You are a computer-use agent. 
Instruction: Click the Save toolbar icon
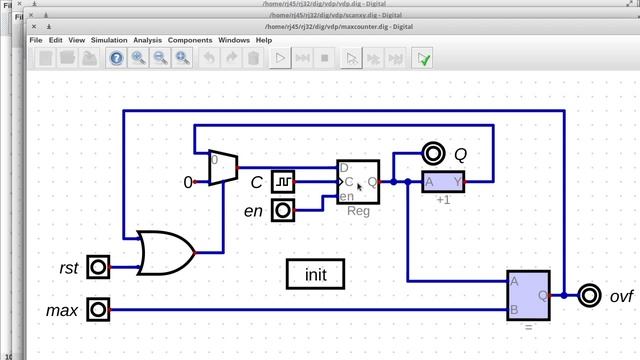tap(89, 58)
